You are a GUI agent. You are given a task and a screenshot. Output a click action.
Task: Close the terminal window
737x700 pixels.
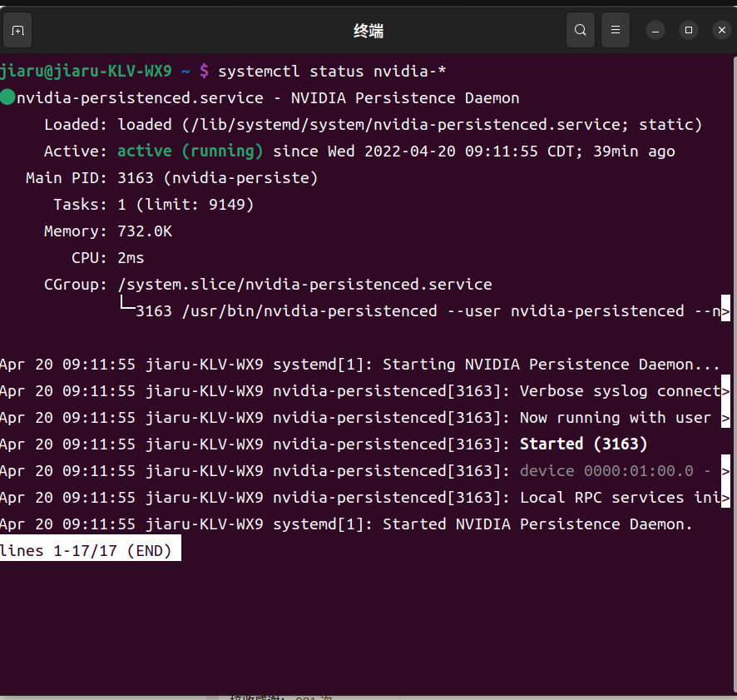722,31
